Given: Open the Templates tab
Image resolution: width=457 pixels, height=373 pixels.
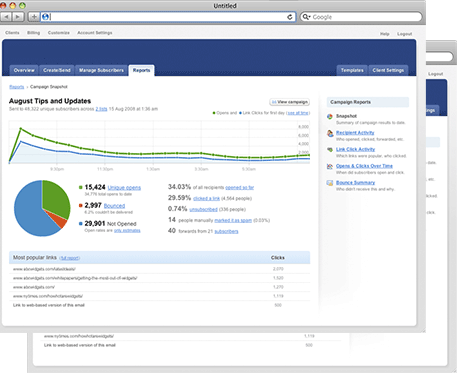Looking at the screenshot, I should [x=352, y=70].
